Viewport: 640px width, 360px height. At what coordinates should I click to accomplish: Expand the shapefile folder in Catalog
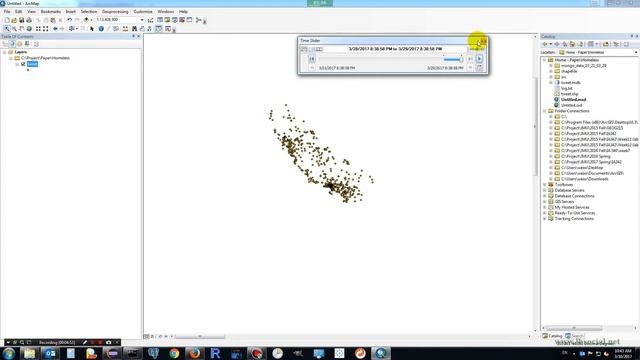[551, 71]
